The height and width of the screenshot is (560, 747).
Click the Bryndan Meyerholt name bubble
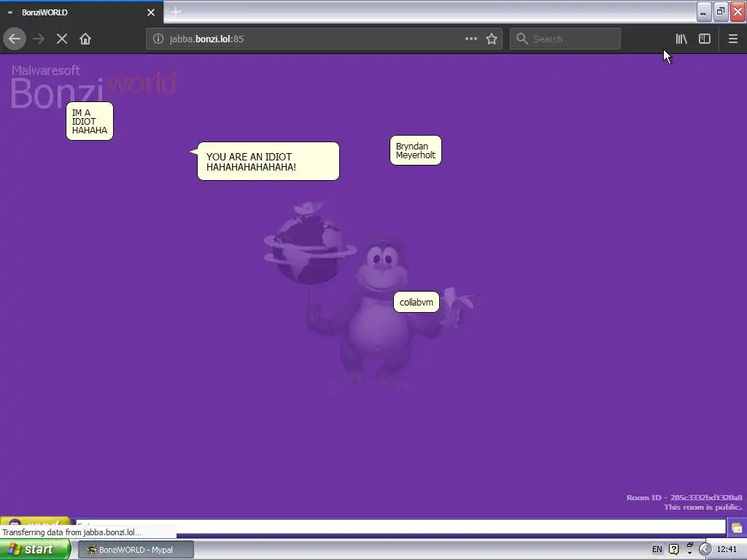click(x=415, y=150)
